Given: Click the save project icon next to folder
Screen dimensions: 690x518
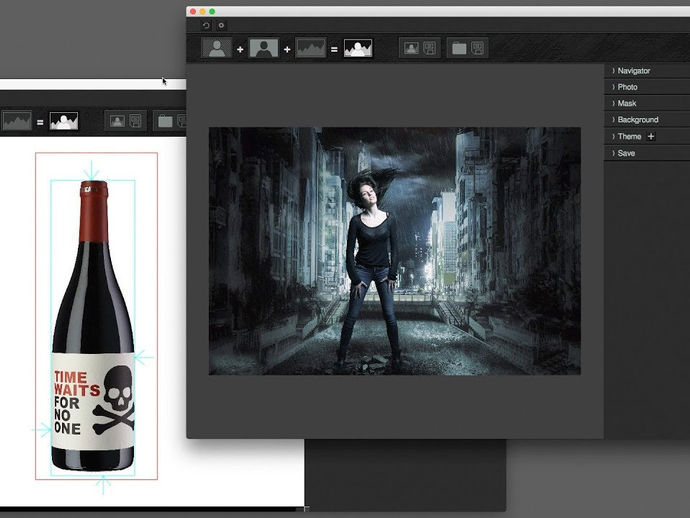Looking at the screenshot, I should pyautogui.click(x=478, y=48).
